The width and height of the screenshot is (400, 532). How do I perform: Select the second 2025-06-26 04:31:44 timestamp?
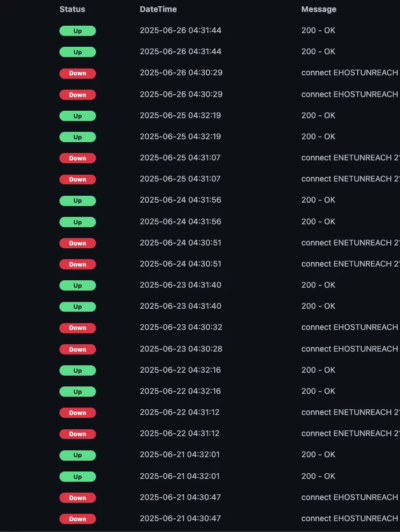pyautogui.click(x=181, y=51)
